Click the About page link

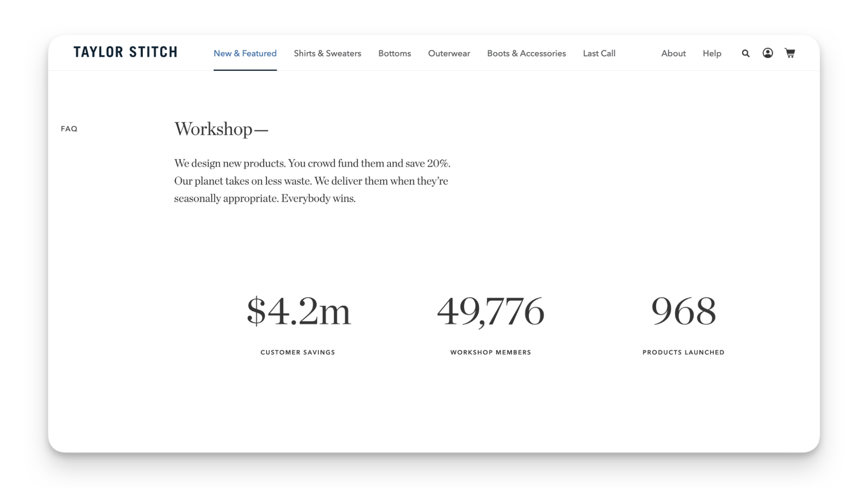(673, 53)
